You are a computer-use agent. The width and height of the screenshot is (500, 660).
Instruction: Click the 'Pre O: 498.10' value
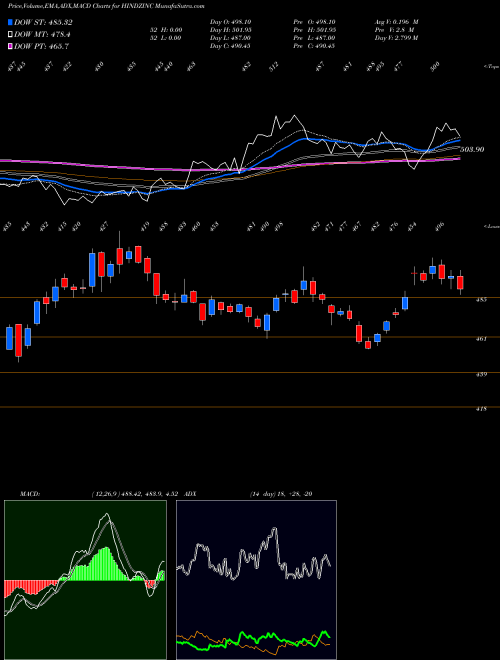pos(314,22)
